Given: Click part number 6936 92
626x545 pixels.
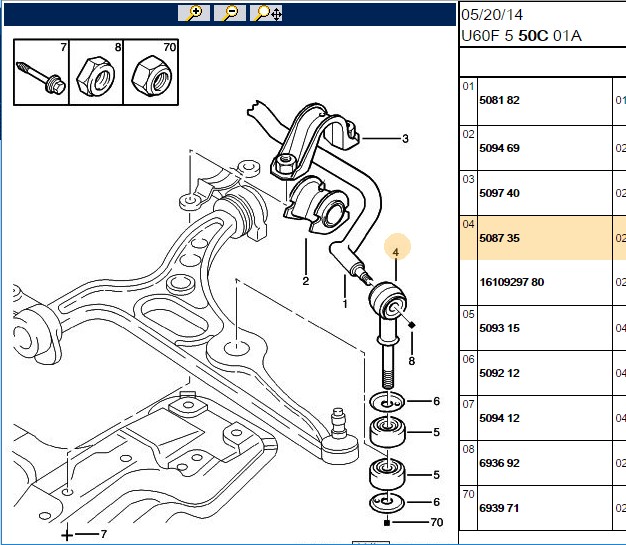Looking at the screenshot, I should click(x=499, y=463).
